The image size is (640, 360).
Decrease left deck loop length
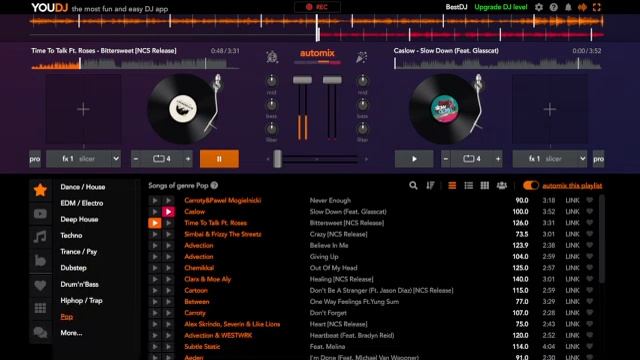tap(136, 159)
